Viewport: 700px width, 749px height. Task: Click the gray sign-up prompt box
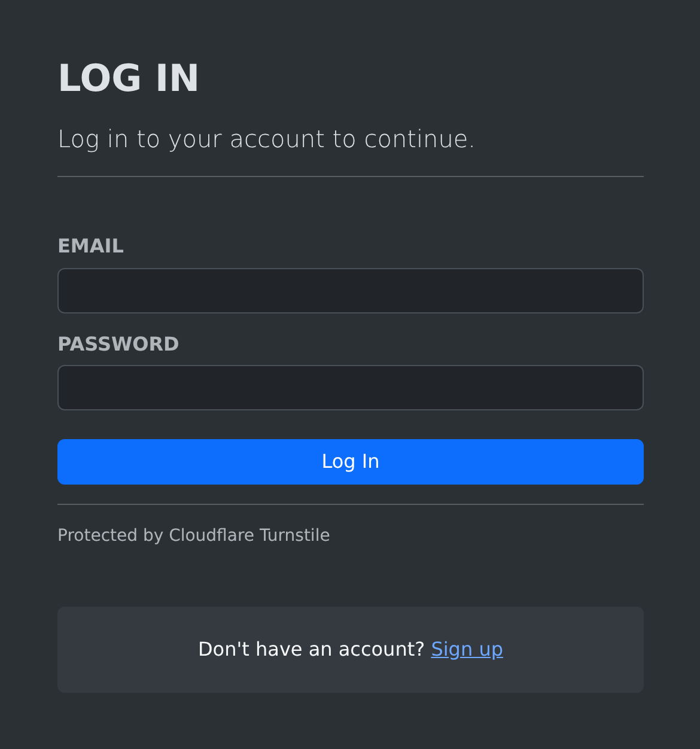[x=350, y=650]
